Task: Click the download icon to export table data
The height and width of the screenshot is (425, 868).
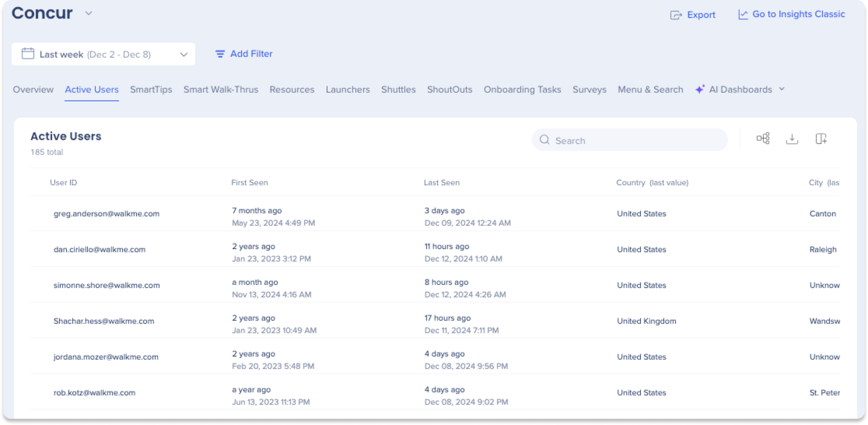Action: (x=792, y=139)
